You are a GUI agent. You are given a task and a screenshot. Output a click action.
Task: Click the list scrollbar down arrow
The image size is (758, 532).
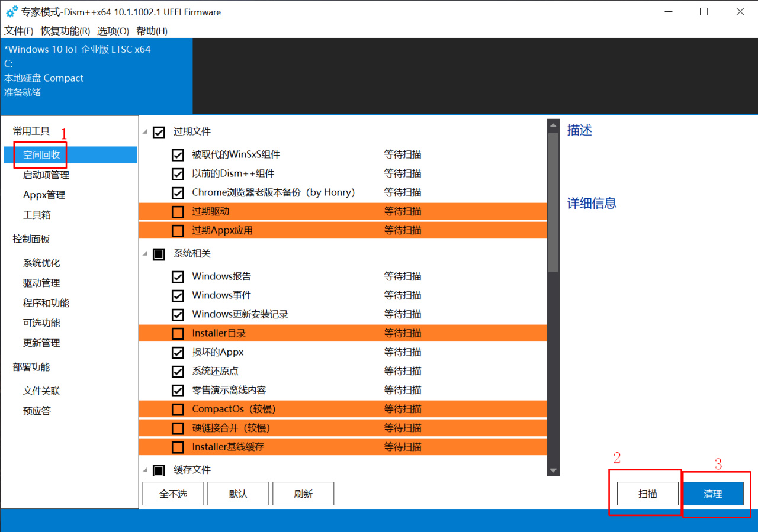click(x=553, y=470)
